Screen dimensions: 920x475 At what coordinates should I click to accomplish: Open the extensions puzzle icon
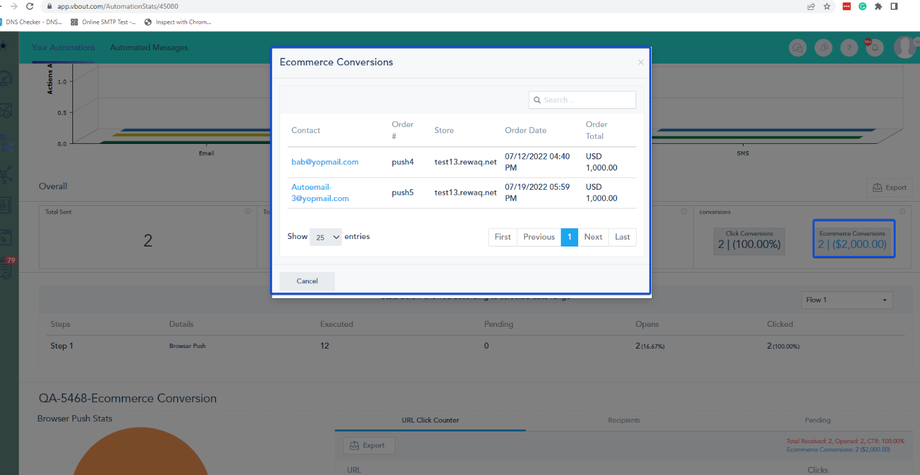coord(878,6)
